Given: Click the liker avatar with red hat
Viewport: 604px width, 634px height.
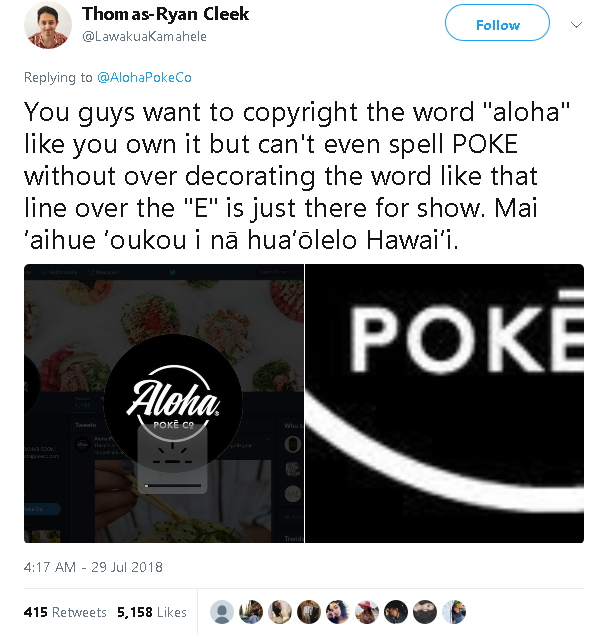Looking at the screenshot, I should 368,612.
